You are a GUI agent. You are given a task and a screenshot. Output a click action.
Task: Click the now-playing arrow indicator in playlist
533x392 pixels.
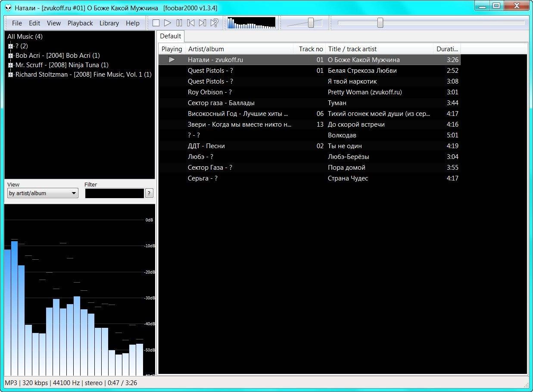point(172,59)
